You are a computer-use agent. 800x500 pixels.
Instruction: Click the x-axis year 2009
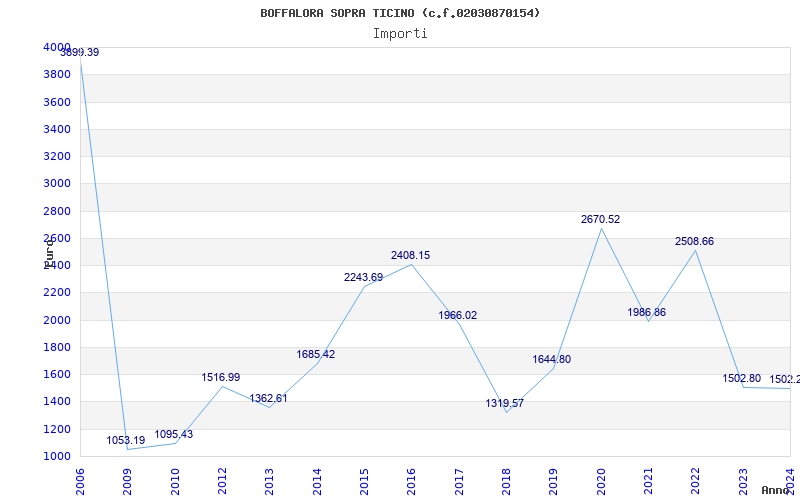127,482
